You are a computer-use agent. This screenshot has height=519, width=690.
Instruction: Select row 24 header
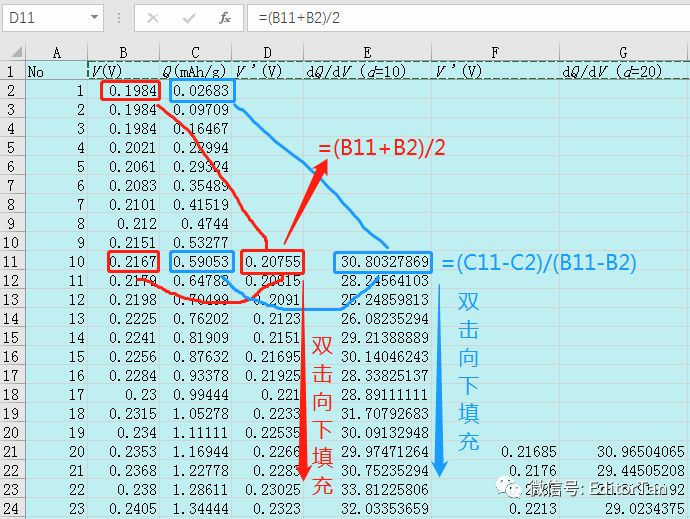tap(12, 509)
